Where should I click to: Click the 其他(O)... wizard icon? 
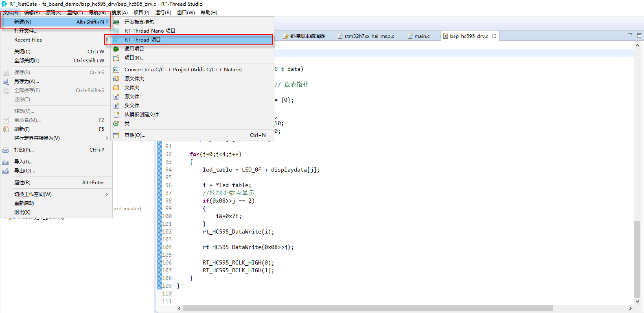coord(116,135)
